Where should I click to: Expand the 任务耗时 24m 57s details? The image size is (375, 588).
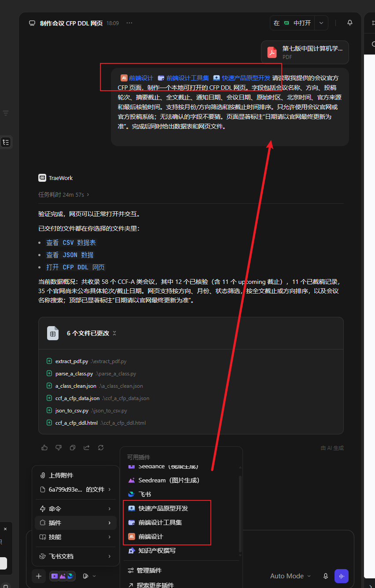pos(64,194)
